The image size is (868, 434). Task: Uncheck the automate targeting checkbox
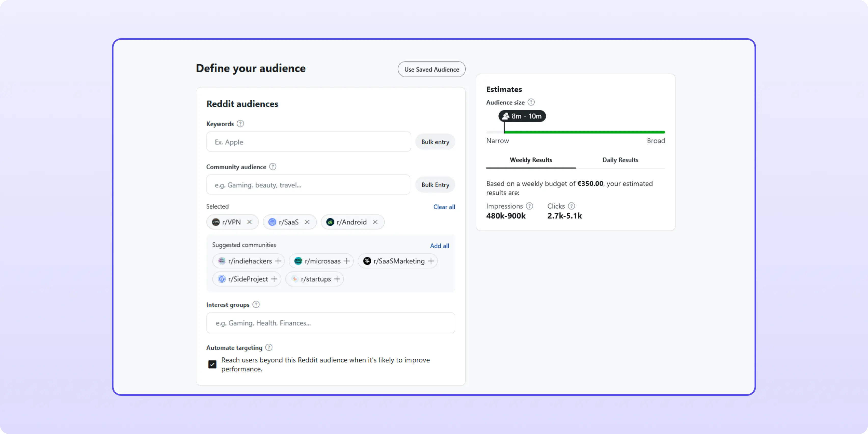[x=212, y=364]
